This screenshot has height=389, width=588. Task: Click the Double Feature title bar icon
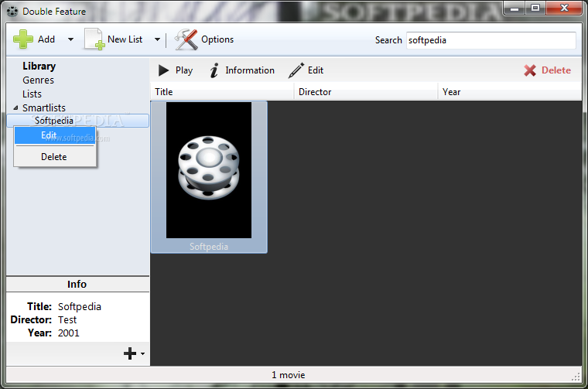[12, 12]
